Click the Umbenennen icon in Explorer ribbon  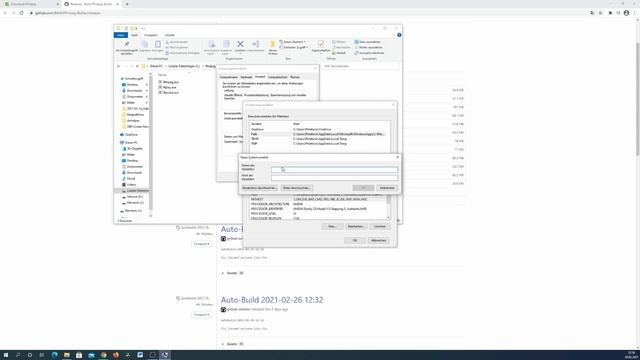256,44
